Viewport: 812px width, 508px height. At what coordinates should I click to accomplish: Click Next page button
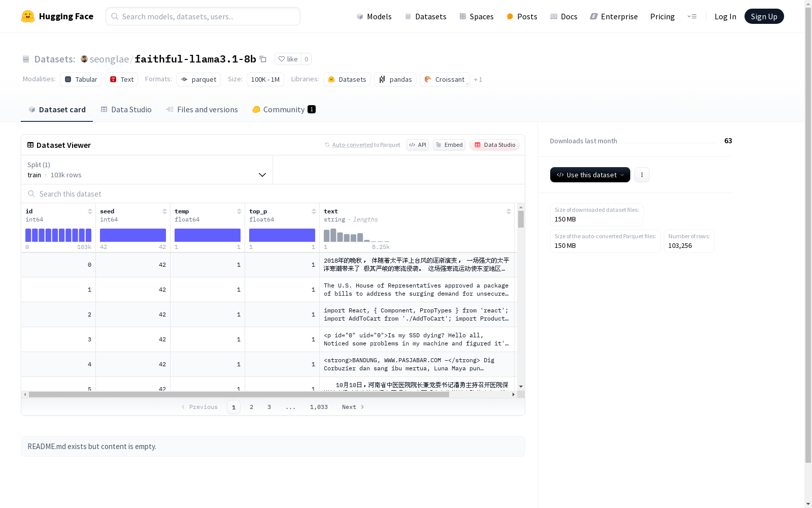(x=353, y=407)
